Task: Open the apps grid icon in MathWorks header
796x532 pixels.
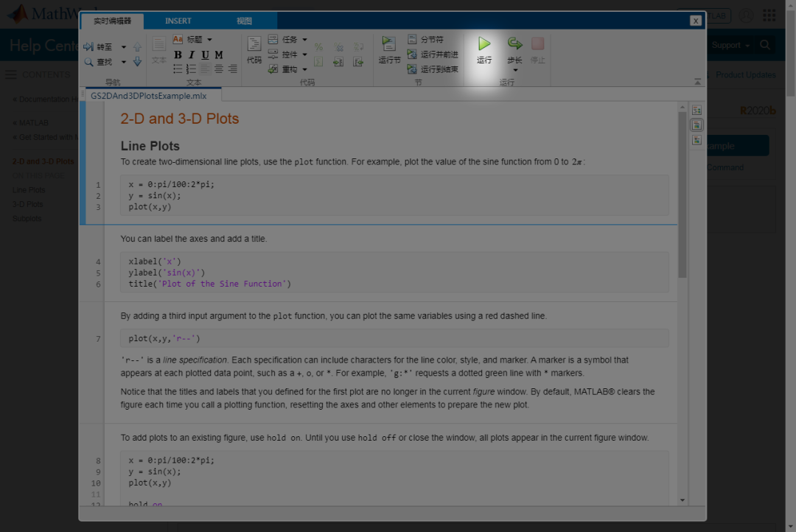Action: click(769, 15)
